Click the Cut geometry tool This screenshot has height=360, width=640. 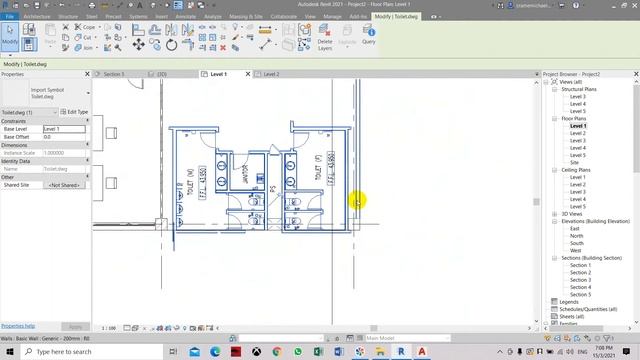[83, 38]
